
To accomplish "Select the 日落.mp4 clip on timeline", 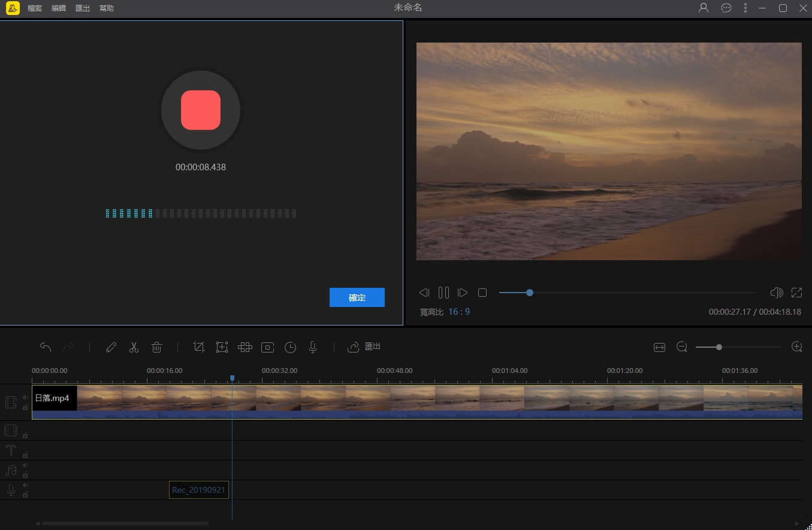I will [x=417, y=402].
